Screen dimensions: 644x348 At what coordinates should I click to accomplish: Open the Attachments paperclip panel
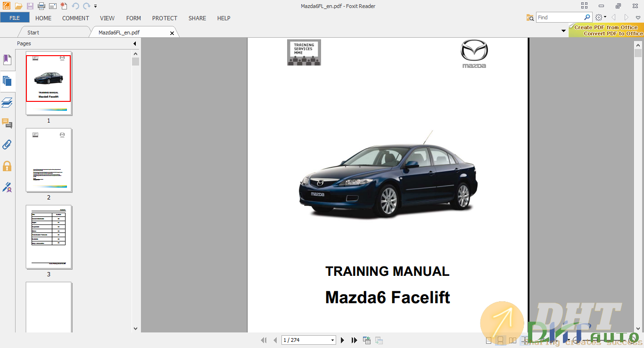(7, 145)
